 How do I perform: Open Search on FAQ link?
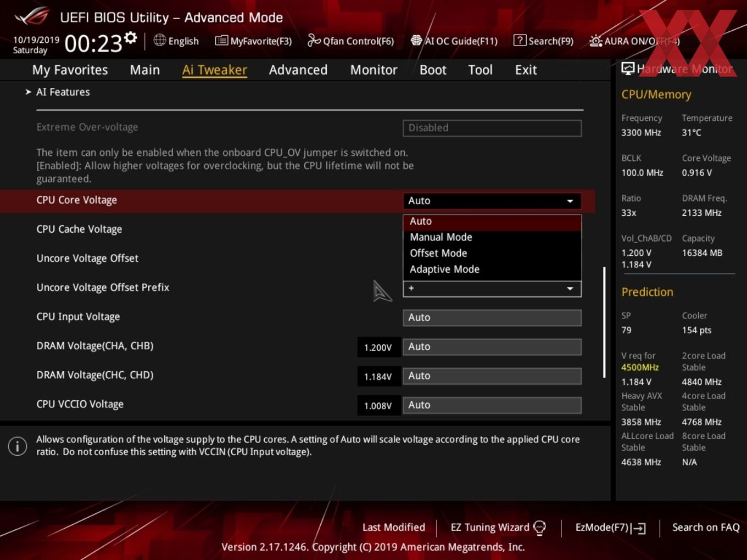coord(706,527)
